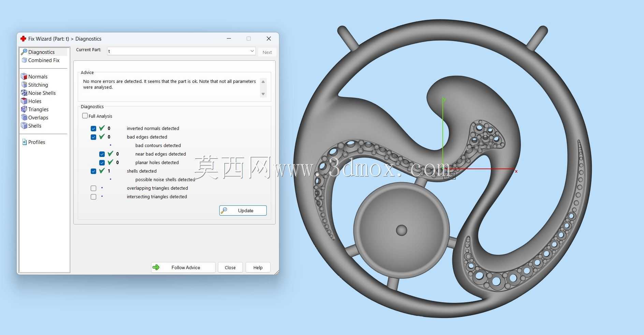644x335 pixels.
Task: Uncheck the bad edges detected checkbox
Action: (93, 137)
